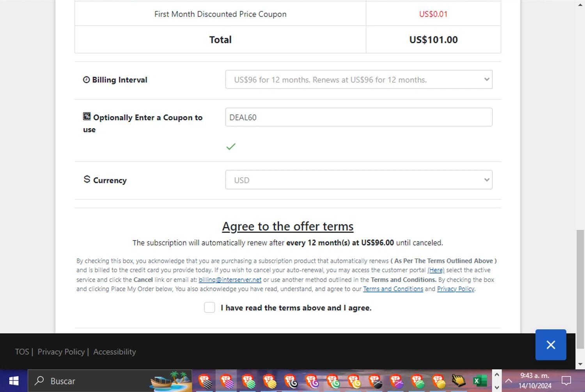The image size is (585, 392).
Task: Open the taskbar clock showing 9:43 a. m.
Action: (x=535, y=381)
